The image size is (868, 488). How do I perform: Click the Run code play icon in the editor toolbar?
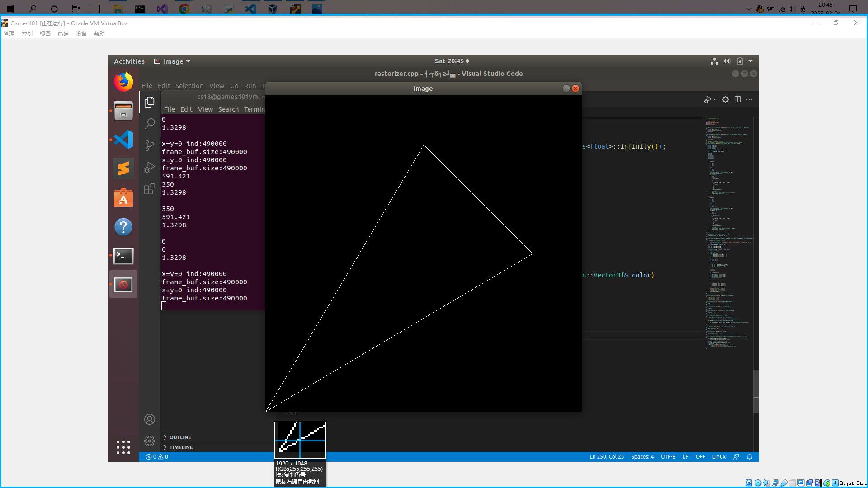708,99
